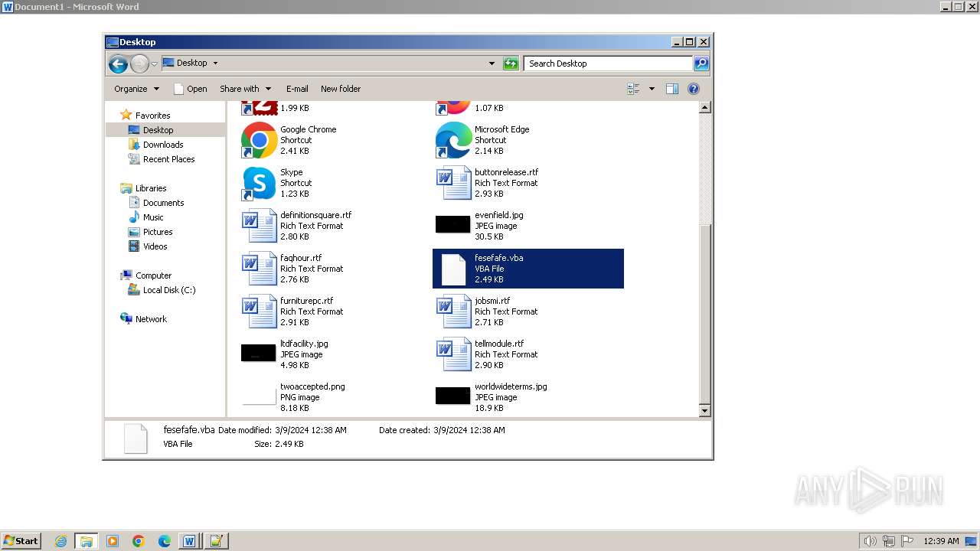Select the Google Chrome shortcut icon
Screen dimensions: 980x551
pos(259,140)
